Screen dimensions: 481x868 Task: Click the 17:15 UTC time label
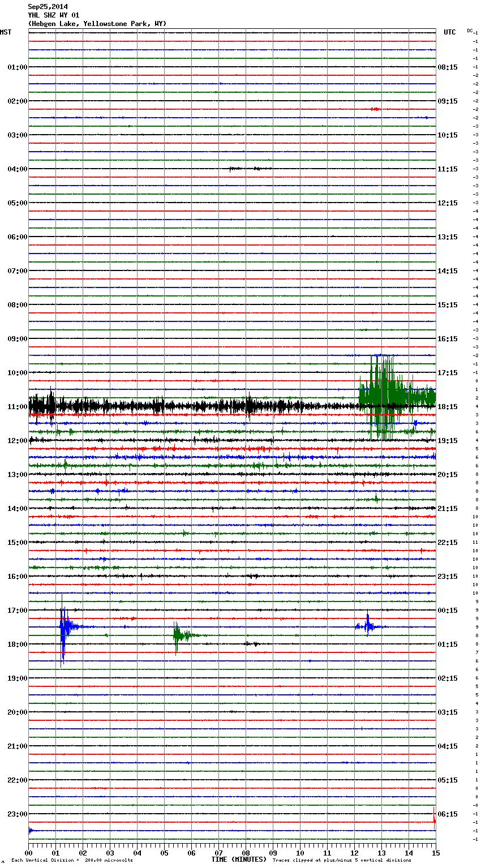point(448,373)
